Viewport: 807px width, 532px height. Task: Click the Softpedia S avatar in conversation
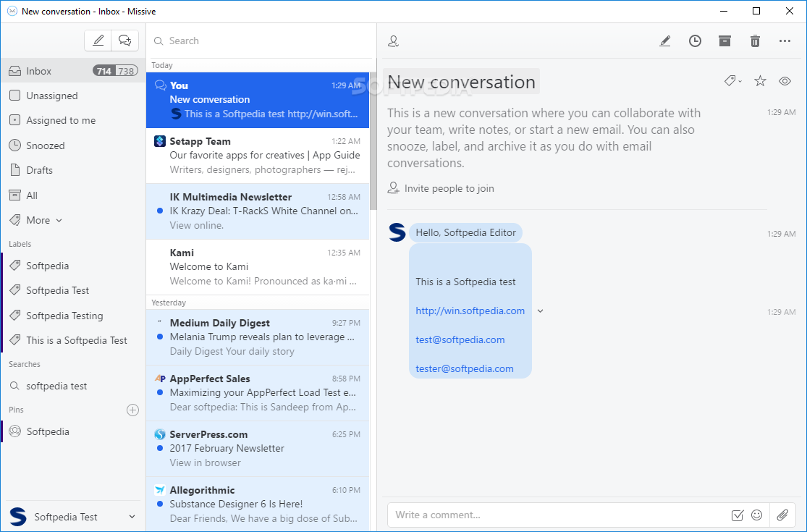coord(397,232)
